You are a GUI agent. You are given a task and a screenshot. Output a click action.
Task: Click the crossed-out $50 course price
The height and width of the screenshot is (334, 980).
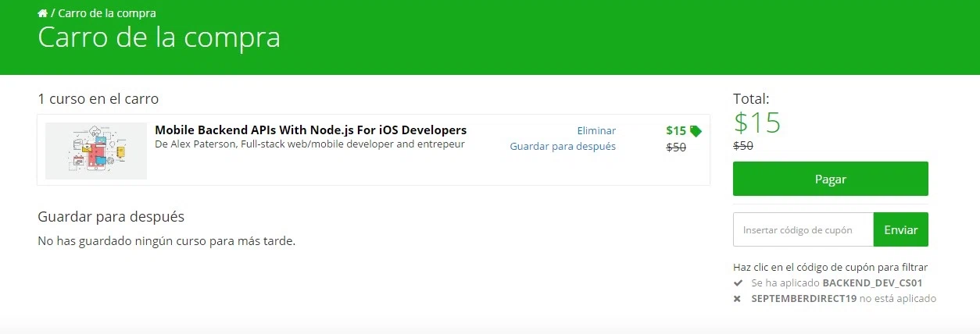[676, 147]
